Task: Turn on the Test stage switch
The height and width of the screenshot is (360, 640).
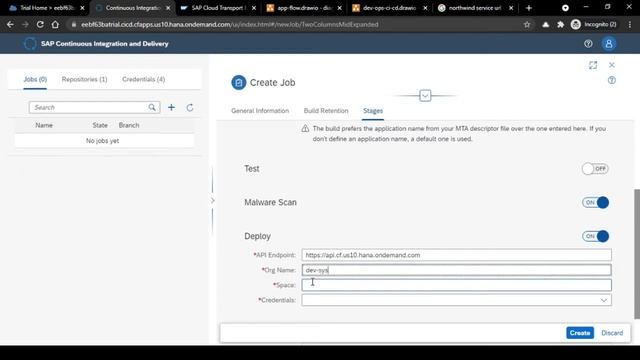Action: 595,169
